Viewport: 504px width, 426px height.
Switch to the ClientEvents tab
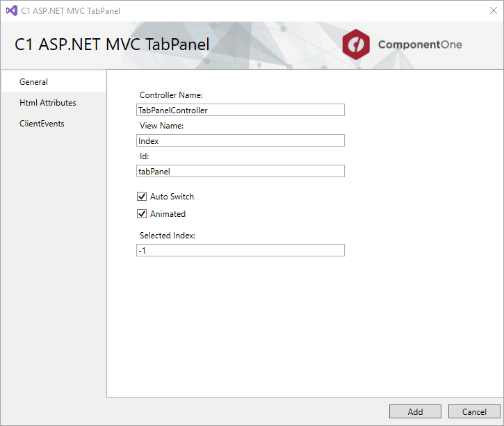click(x=54, y=124)
